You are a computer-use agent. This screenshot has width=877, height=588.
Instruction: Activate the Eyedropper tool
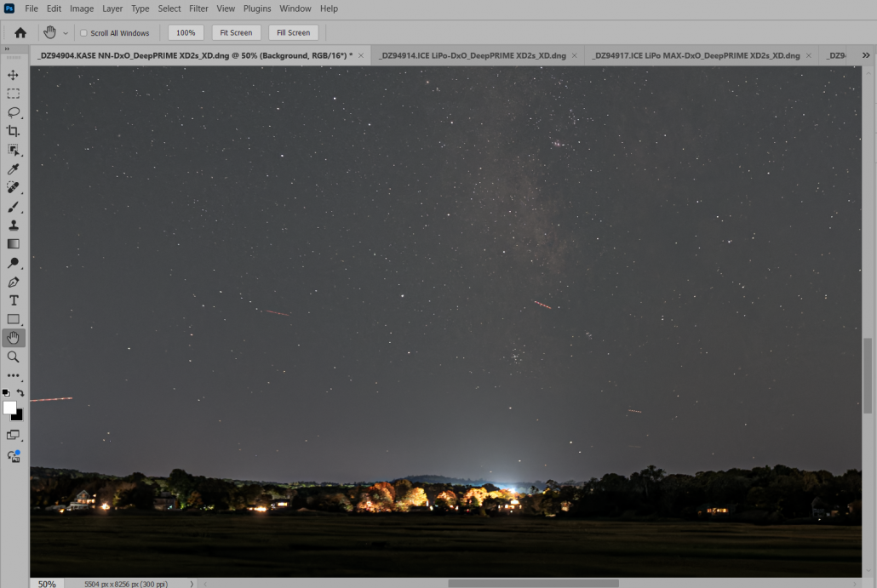coord(14,168)
